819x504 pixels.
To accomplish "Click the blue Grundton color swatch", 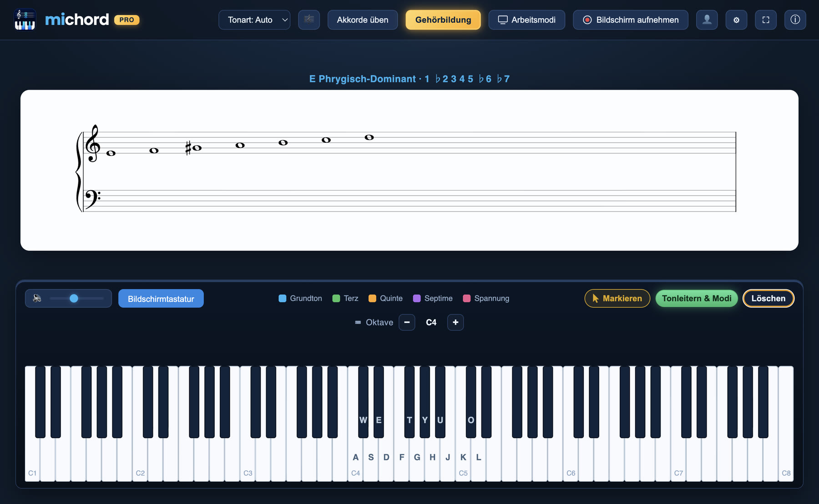I will pyautogui.click(x=283, y=298).
